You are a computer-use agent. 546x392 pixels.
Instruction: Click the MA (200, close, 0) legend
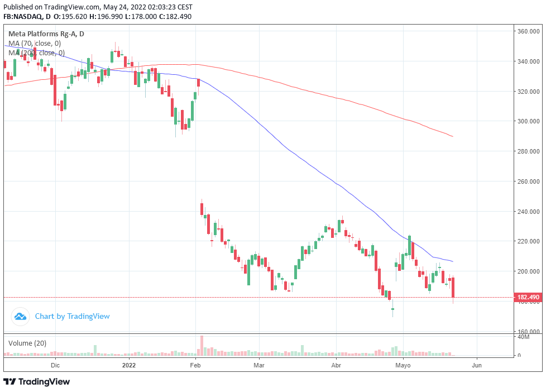click(36, 52)
